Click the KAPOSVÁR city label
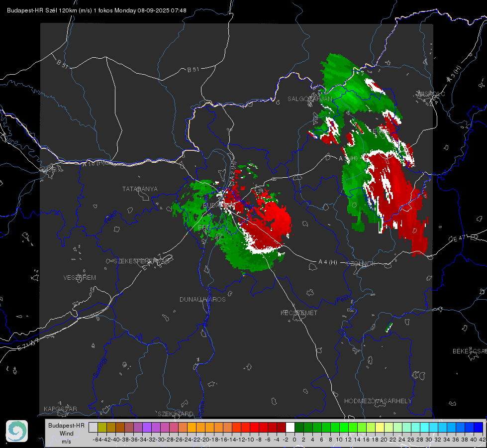 [60, 409]
